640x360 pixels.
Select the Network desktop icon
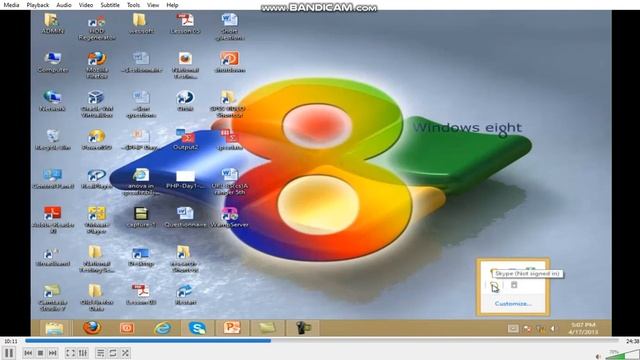tap(52, 101)
